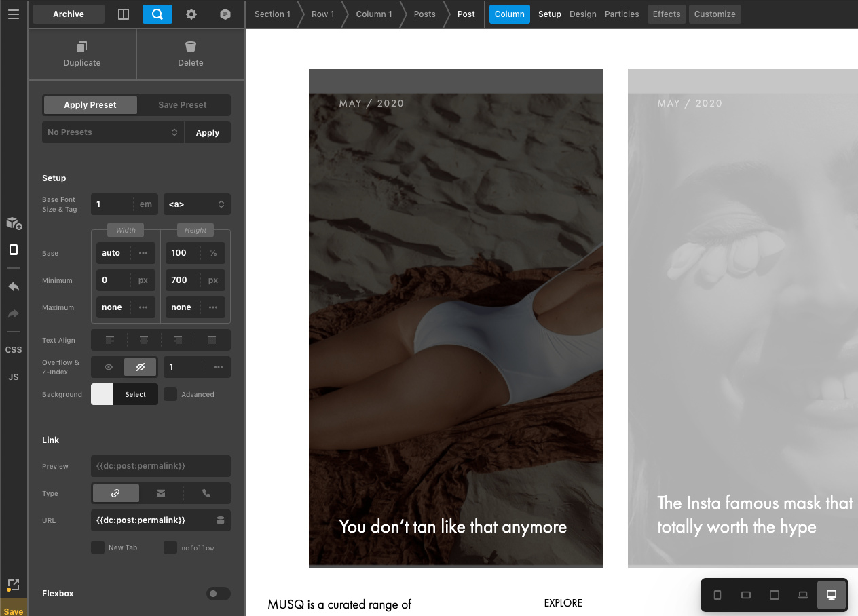Viewport: 858px width, 616px height.
Task: Open the add elements cube icon
Action: 14,223
